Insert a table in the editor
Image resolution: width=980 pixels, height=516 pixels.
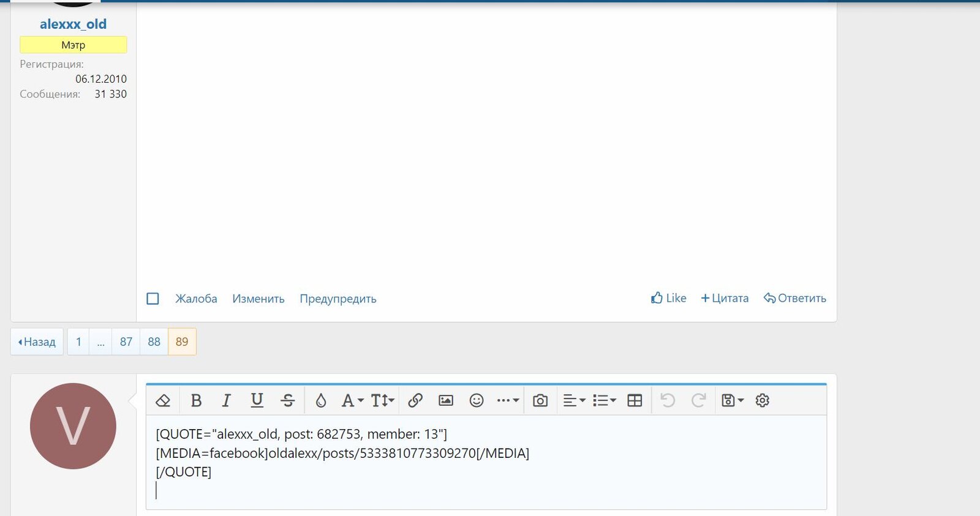pos(635,400)
